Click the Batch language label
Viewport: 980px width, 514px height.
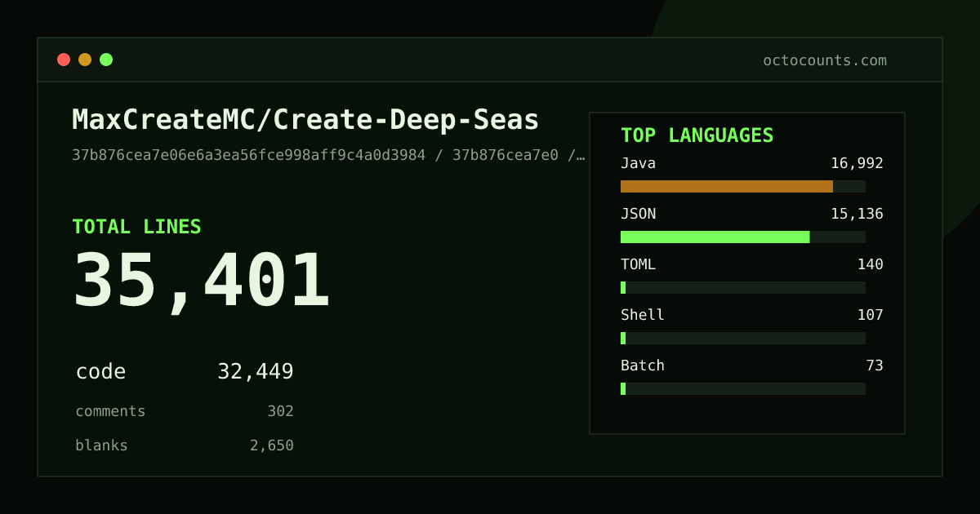click(643, 366)
